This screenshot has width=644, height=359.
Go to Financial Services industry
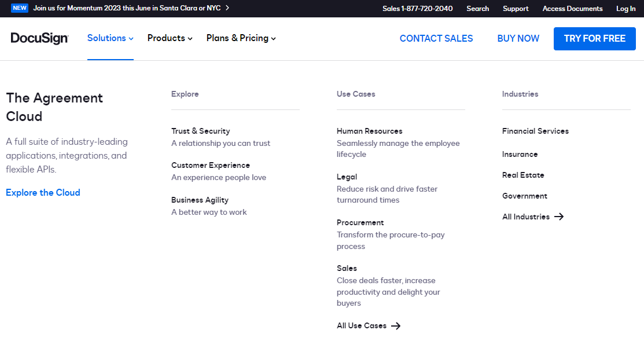535,131
